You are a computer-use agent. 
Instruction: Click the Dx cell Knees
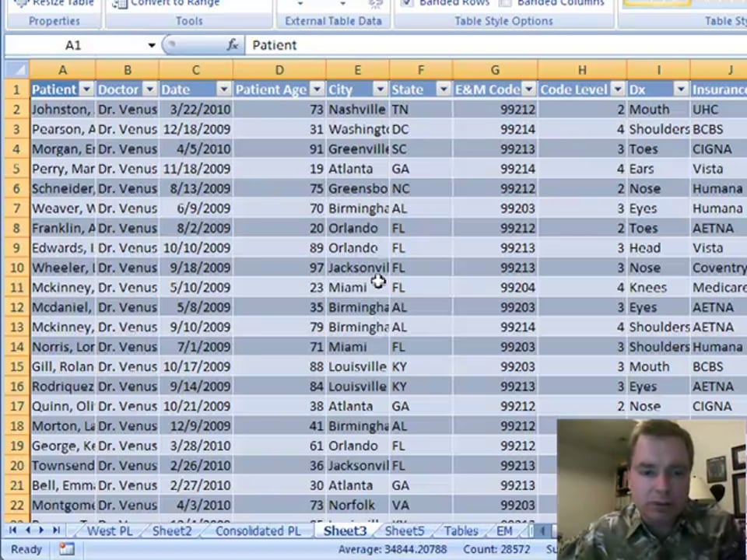point(658,288)
